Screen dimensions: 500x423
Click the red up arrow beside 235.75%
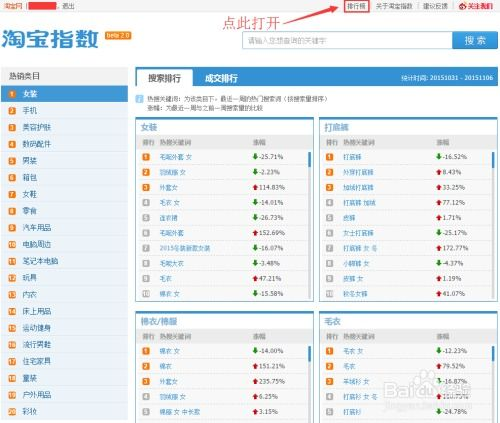255,381
